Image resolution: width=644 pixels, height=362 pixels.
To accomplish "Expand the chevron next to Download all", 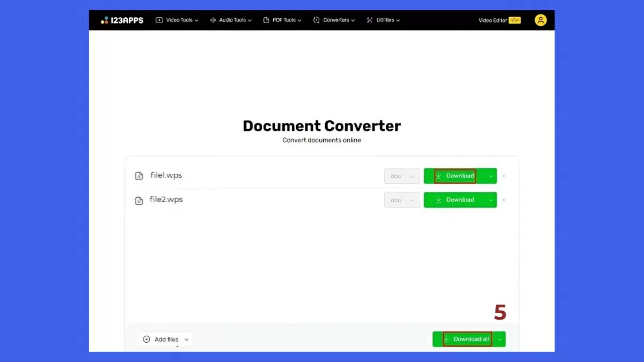I will (x=499, y=339).
